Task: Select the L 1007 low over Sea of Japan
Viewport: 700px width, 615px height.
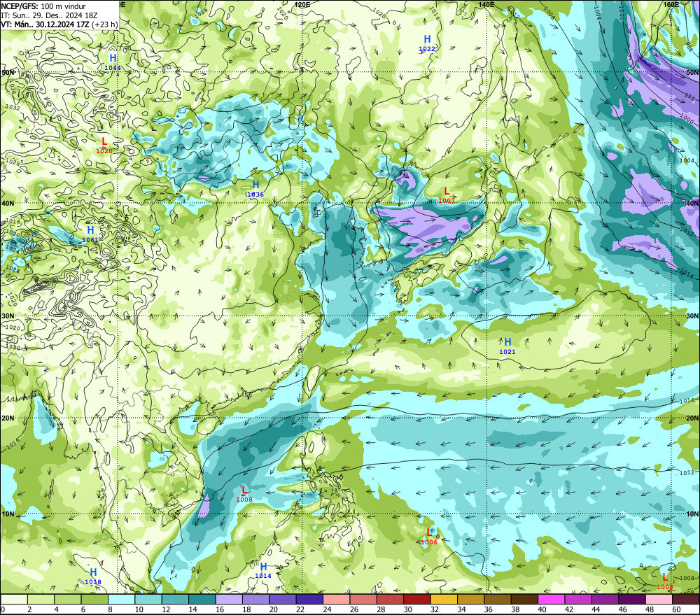Action: coord(447,195)
